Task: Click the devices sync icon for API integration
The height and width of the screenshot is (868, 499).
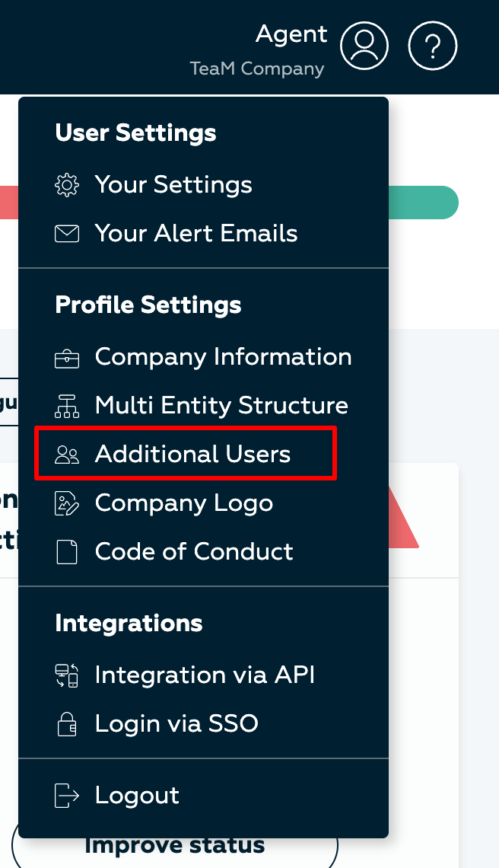Action: (x=67, y=675)
